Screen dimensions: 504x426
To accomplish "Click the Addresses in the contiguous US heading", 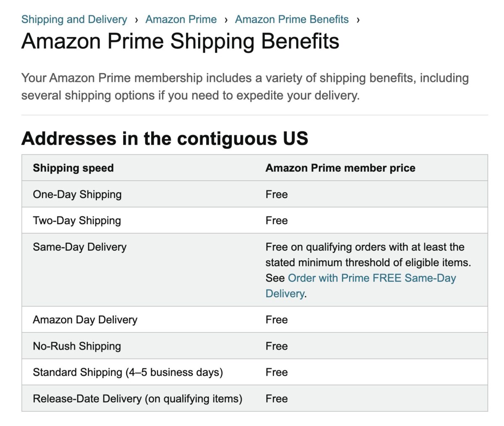I will click(x=165, y=139).
